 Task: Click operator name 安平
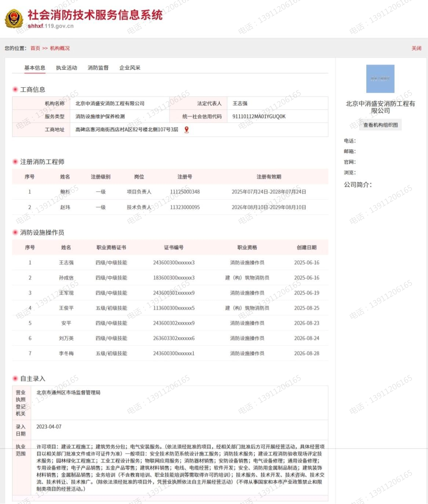pos(66,323)
